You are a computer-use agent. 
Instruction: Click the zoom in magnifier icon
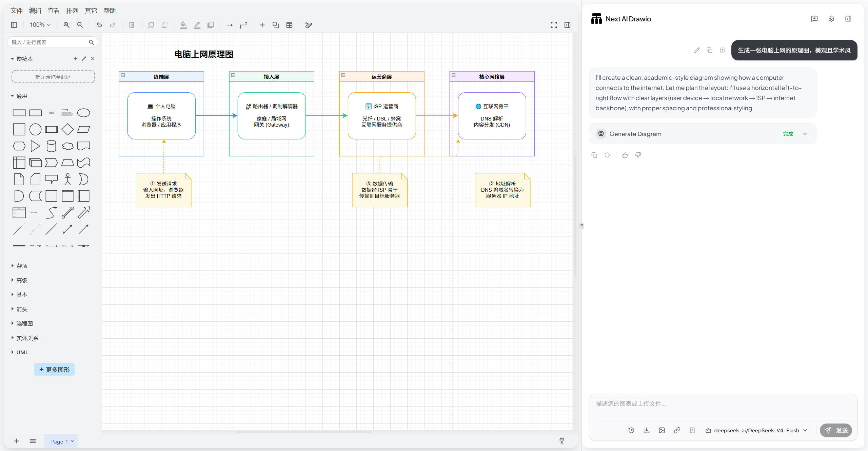[x=66, y=25]
